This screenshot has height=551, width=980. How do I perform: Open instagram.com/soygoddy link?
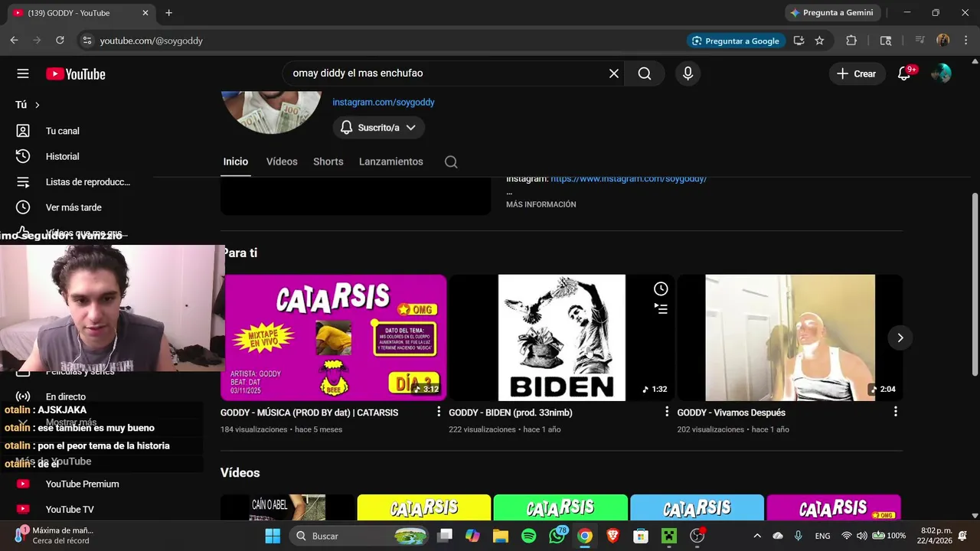384,102
